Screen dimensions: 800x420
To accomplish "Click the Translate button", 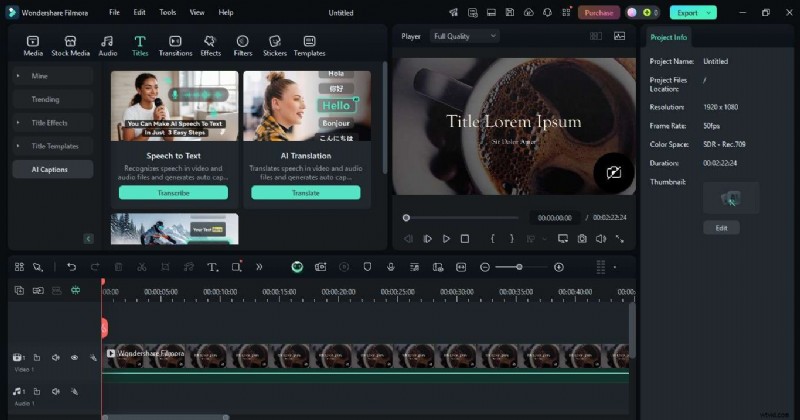I will click(306, 192).
